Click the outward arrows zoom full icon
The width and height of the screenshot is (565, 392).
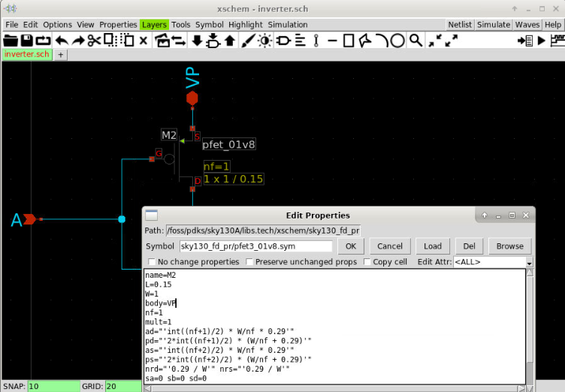451,41
